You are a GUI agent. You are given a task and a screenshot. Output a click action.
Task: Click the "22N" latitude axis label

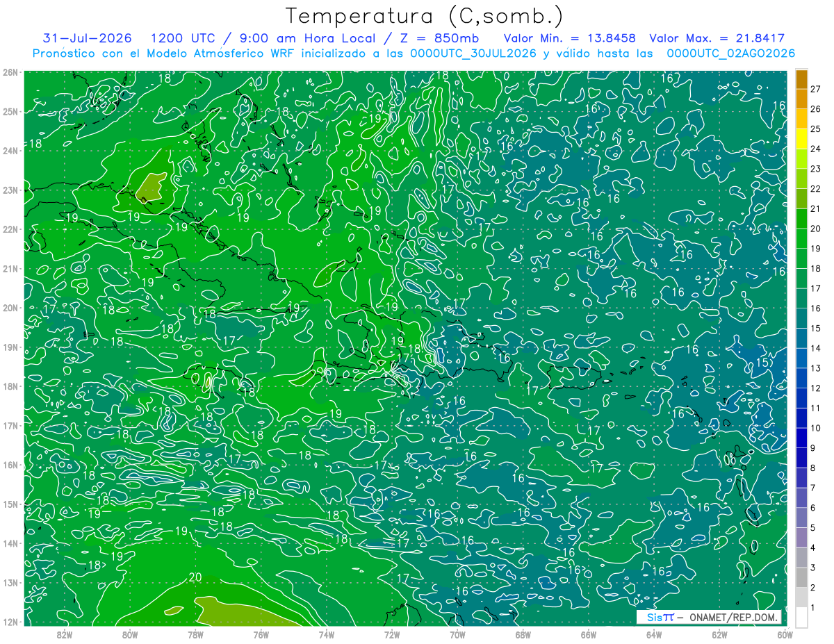click(10, 229)
